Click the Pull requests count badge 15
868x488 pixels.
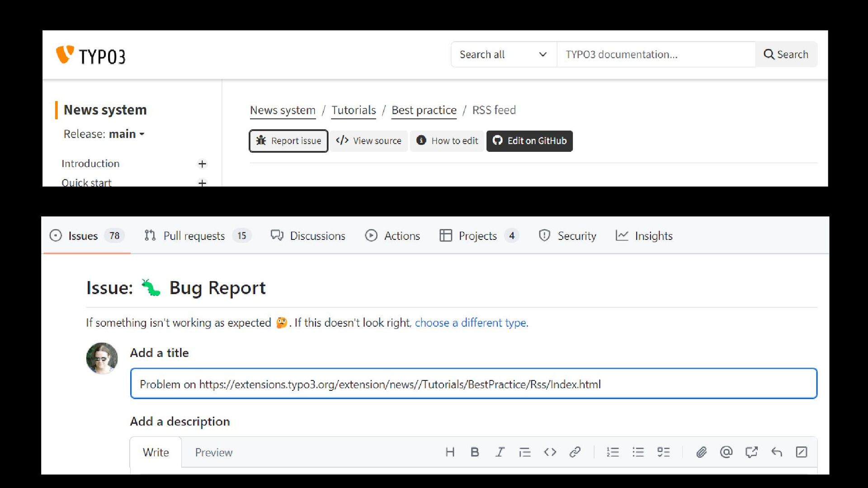tap(242, 236)
